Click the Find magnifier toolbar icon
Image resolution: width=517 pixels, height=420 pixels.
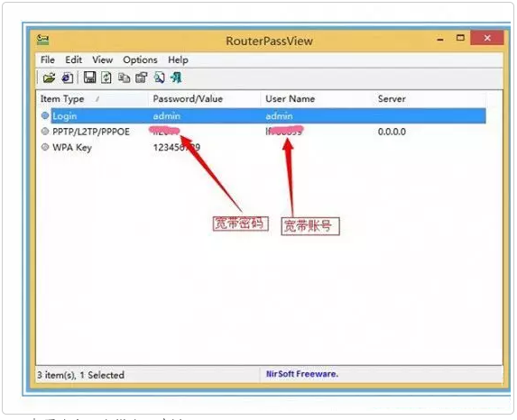pos(159,78)
